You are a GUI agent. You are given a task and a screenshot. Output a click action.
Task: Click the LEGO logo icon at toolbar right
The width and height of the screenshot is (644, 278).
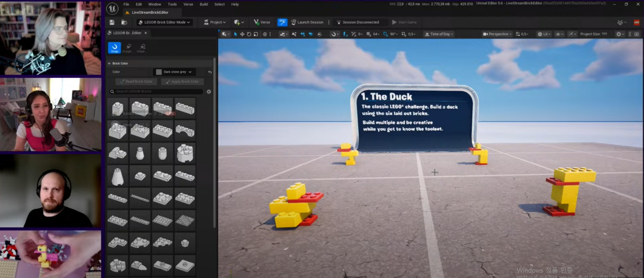coord(637,22)
